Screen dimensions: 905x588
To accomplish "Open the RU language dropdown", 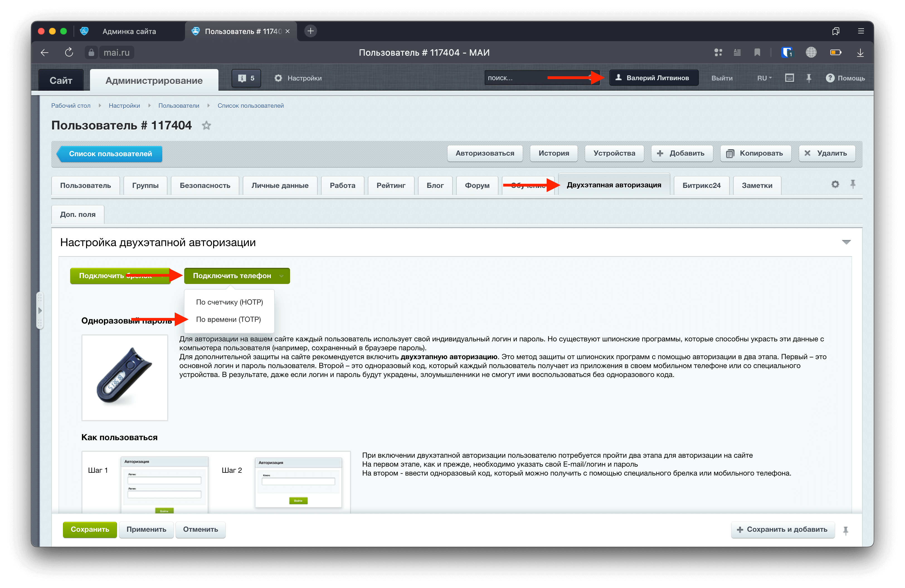I will point(764,78).
